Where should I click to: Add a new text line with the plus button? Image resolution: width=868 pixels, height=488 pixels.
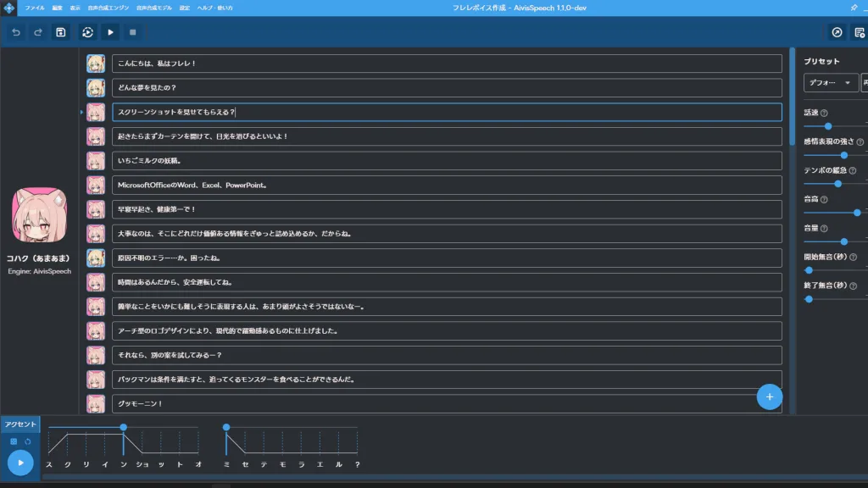770,396
